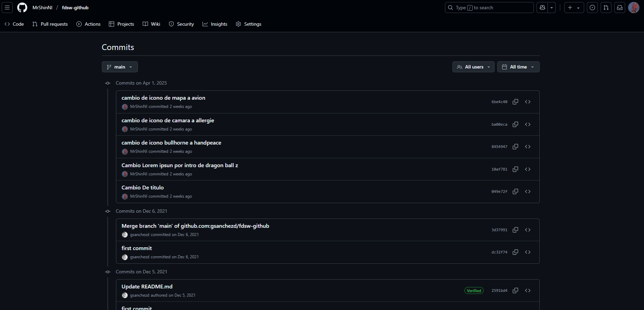Open the issues icon in header

pos(592,8)
